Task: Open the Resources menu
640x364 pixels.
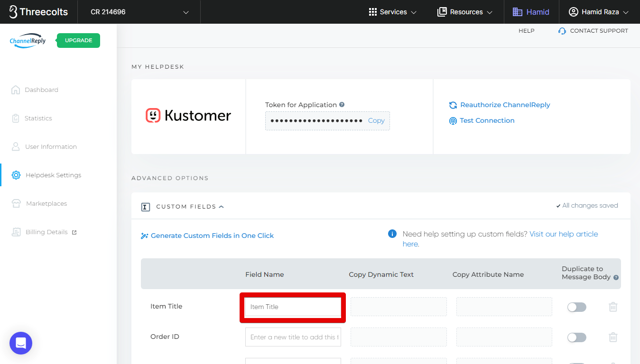Action: (465, 12)
